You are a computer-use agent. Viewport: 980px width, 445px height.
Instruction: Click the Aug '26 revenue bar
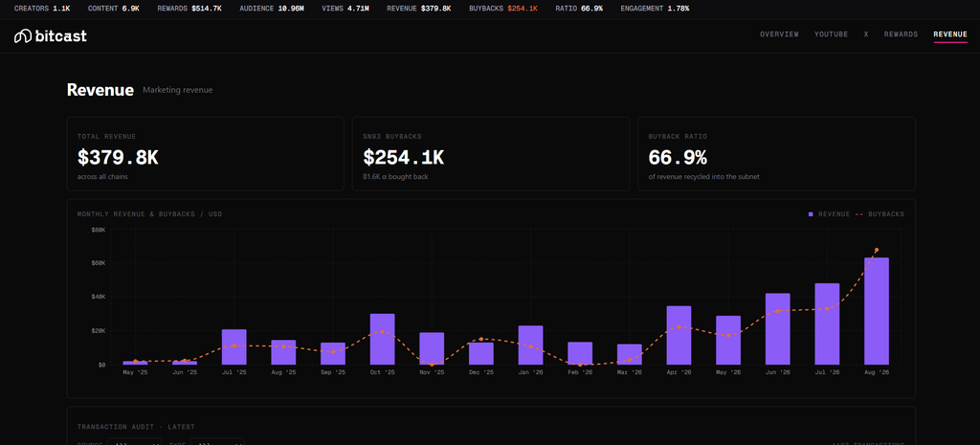pyautogui.click(x=877, y=311)
